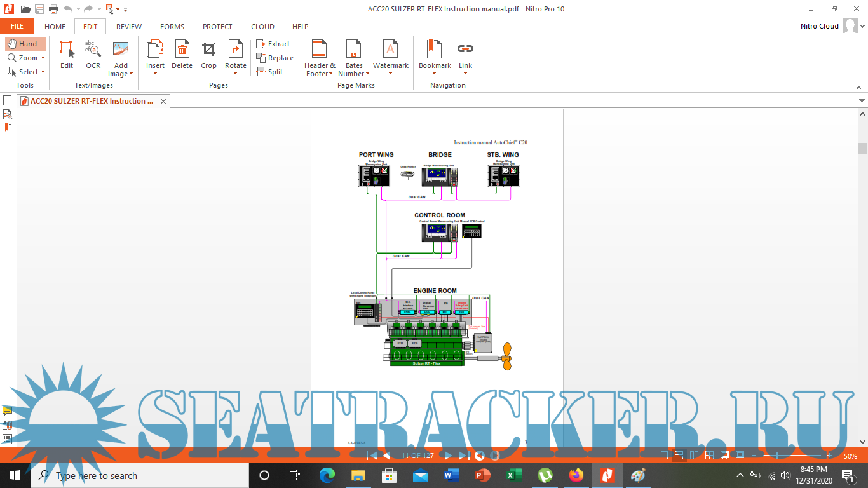Go to the next page arrow

tap(449, 456)
